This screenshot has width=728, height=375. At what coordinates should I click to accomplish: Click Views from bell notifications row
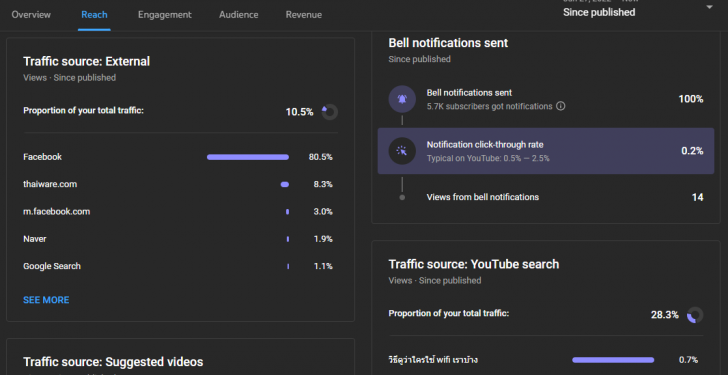[x=546, y=197]
